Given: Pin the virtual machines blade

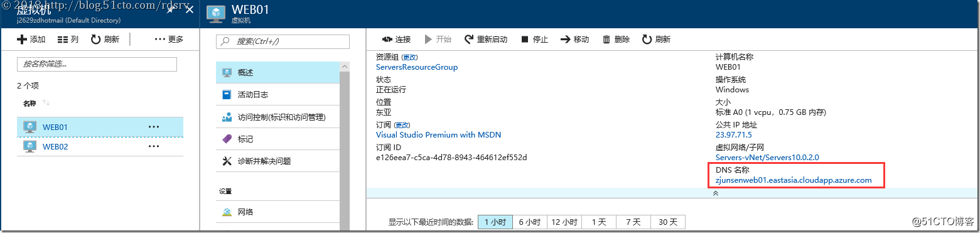Looking at the screenshot, I should 170,10.
